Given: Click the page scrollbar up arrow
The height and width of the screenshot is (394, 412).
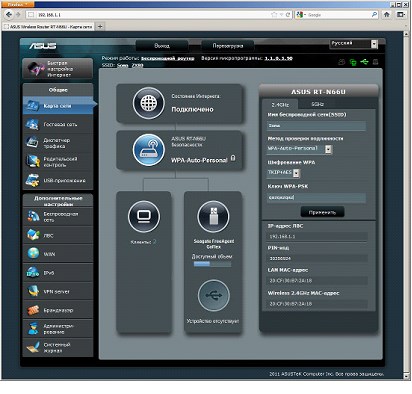Looking at the screenshot, I should point(406,34).
